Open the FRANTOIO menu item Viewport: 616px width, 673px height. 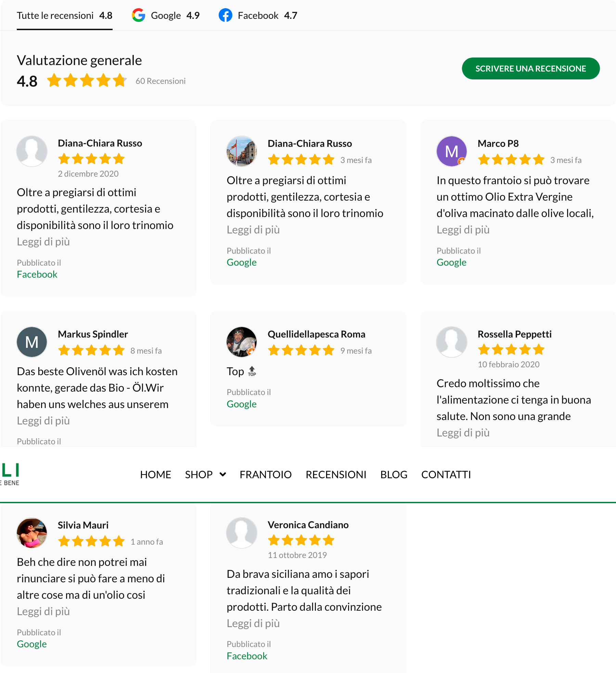(x=266, y=474)
